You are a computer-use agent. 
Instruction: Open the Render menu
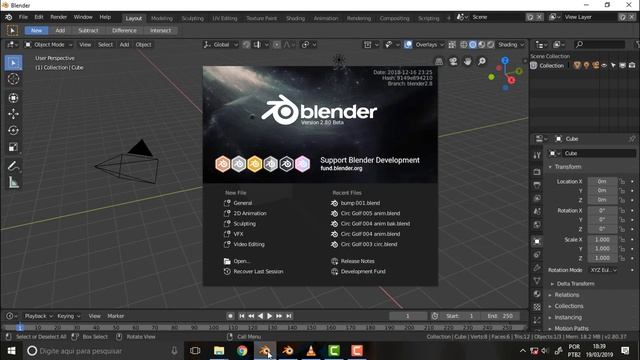tap(58, 17)
